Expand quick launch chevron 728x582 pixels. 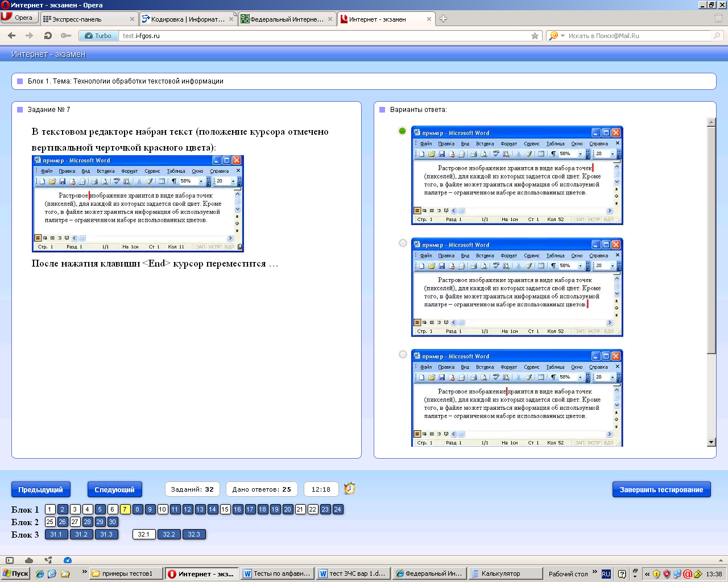click(x=84, y=572)
